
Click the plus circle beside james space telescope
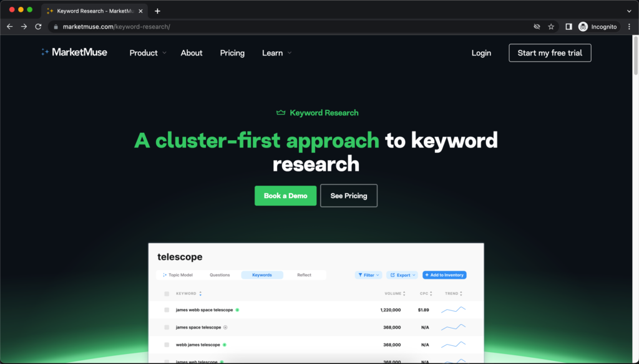tap(225, 327)
